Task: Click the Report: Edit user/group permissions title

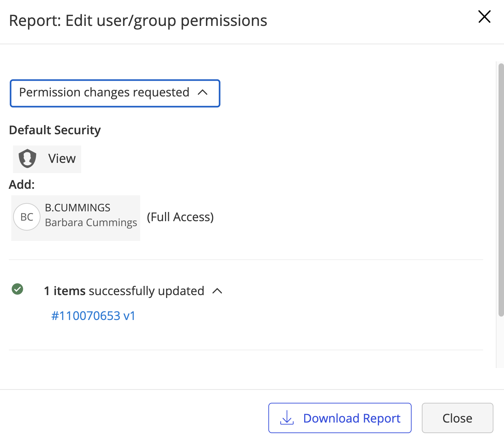Action: [x=138, y=21]
